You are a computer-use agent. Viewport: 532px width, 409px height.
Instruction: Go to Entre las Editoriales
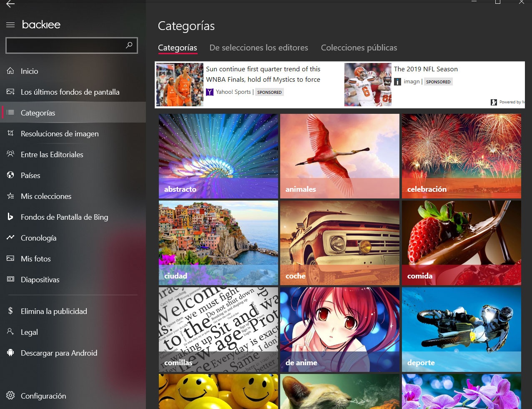73,154
